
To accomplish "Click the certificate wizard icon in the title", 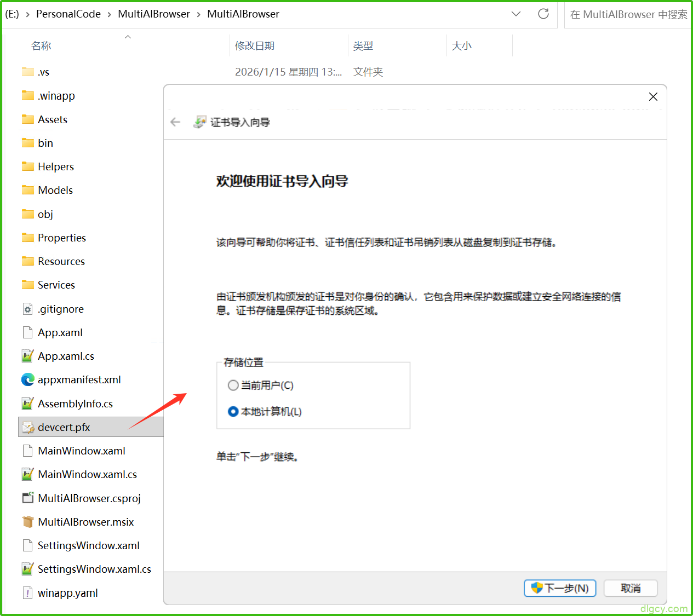I will tap(201, 122).
